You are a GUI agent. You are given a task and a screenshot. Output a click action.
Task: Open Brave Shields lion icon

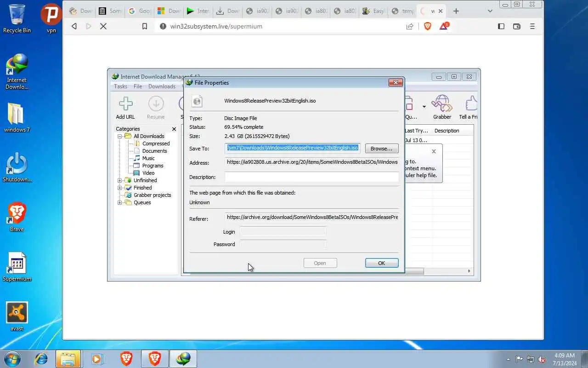pos(428,26)
